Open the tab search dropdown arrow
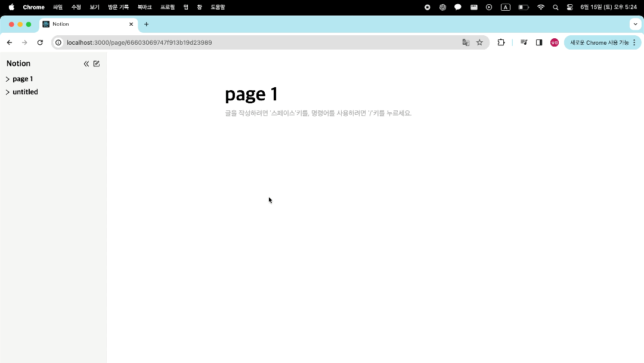644x363 pixels. 636,24
